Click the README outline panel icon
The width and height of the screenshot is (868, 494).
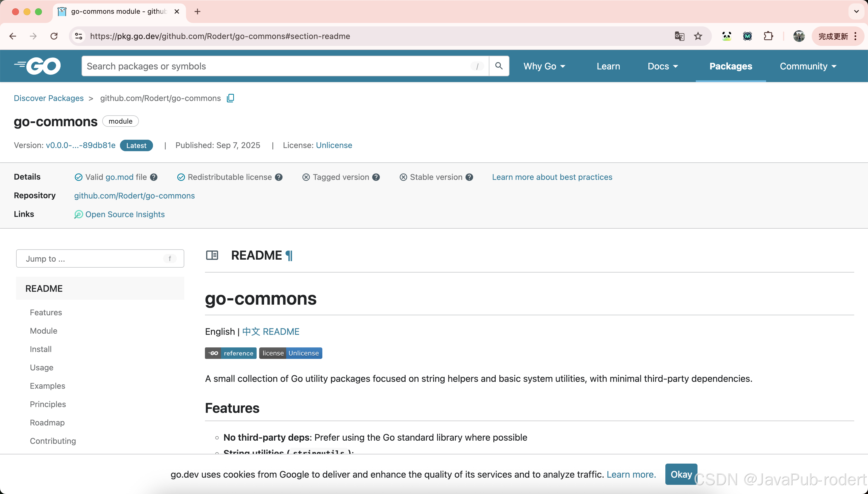point(212,255)
